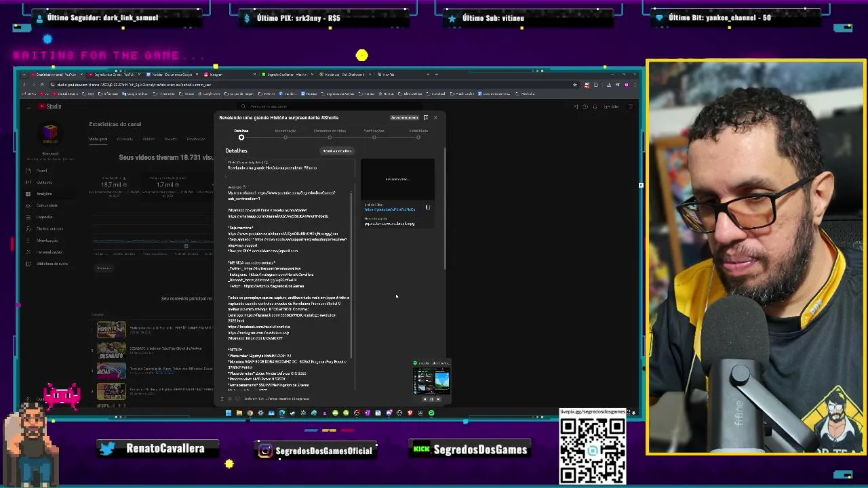Pause playback in the Spotify mini player
Viewport: 868px width, 488px height.
pos(431,399)
